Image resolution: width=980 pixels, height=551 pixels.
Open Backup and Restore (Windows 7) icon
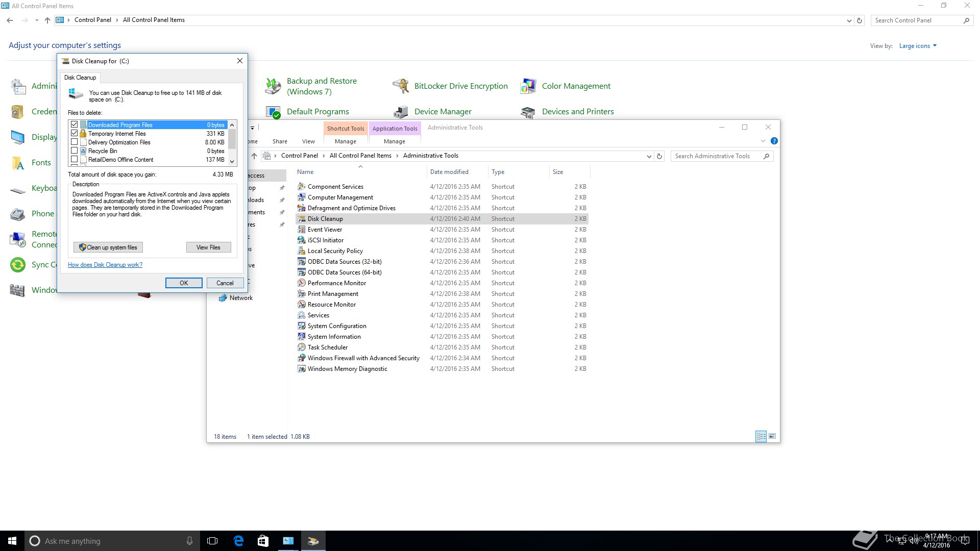(273, 86)
